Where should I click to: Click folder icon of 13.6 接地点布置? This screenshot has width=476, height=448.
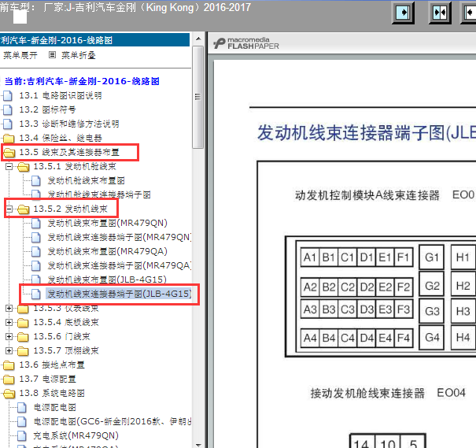[9, 365]
